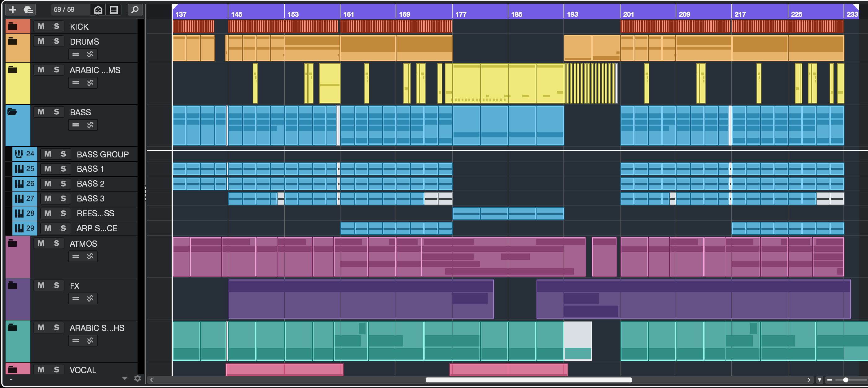
Task: Select the VOCAL track name
Action: [x=83, y=370]
